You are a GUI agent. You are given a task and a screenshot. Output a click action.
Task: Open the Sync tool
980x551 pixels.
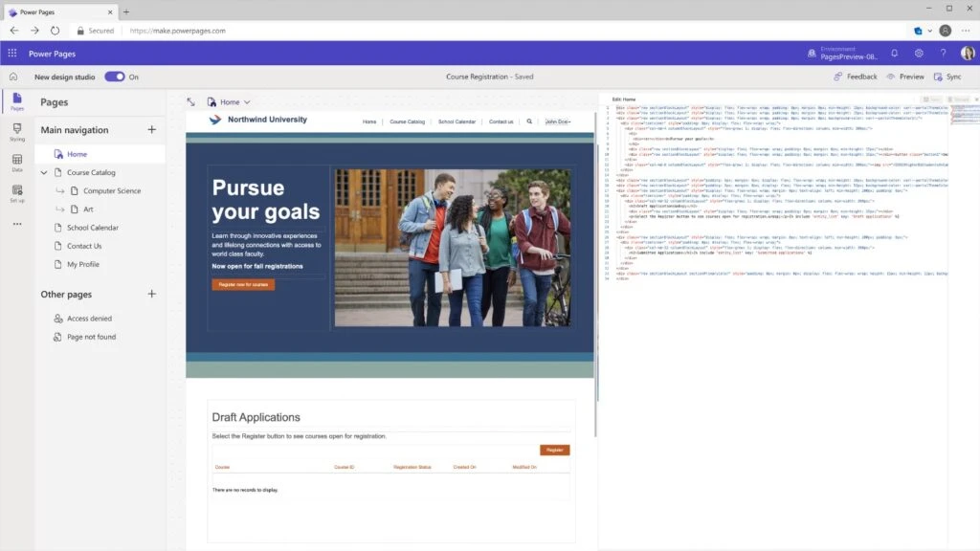tap(948, 77)
